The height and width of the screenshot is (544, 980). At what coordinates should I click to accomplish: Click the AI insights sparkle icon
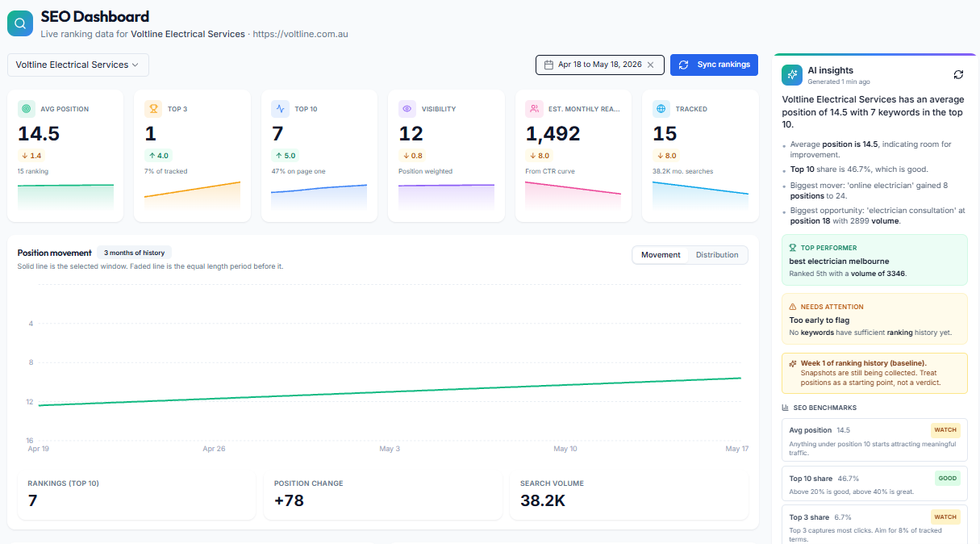[792, 74]
